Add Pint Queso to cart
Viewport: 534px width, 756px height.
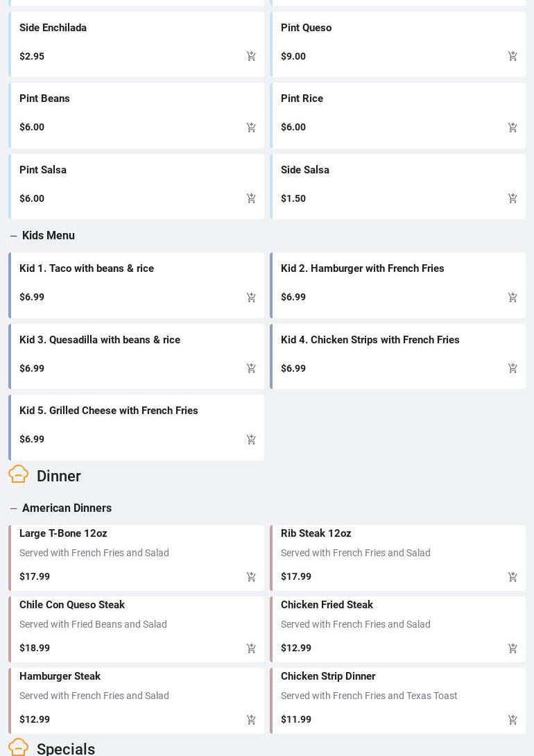pos(513,56)
